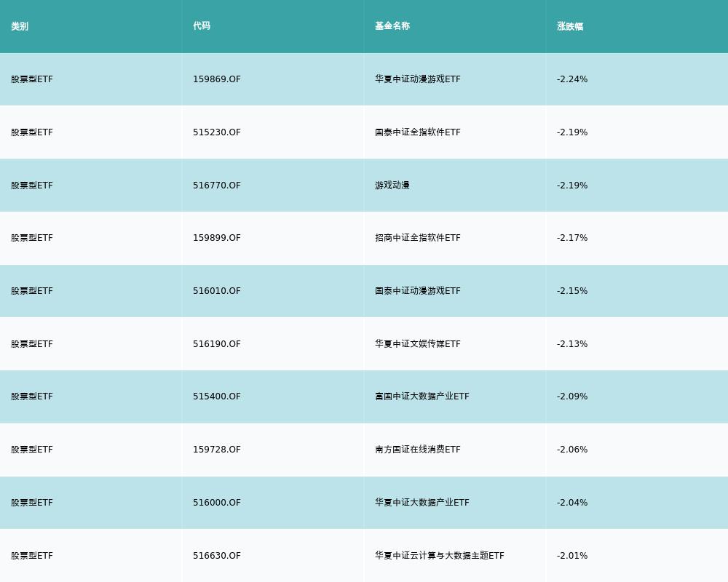Click the 涨跌幅 column header
Viewport: 728px width, 582px height.
[x=570, y=26]
